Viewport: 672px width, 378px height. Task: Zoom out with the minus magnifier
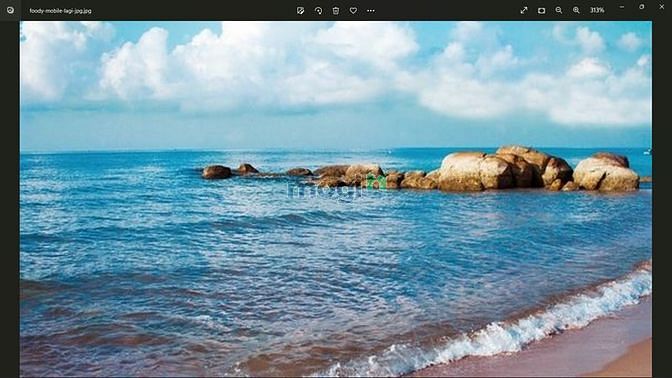click(x=559, y=10)
